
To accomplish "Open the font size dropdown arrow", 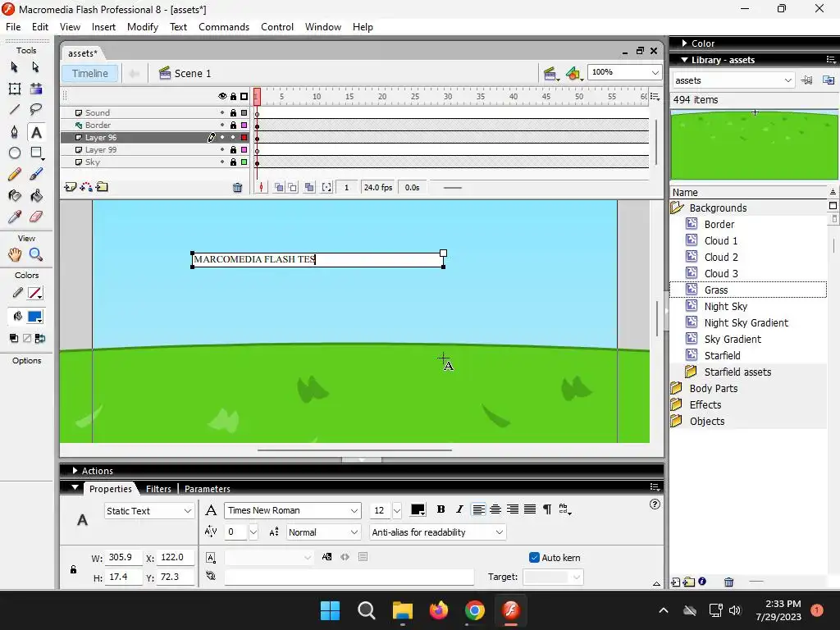I will click(x=397, y=510).
